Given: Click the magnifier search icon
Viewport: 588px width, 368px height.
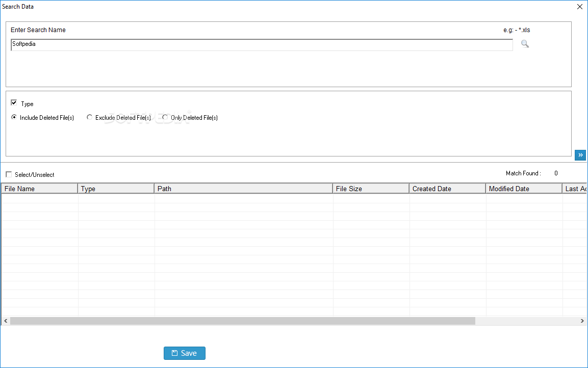Looking at the screenshot, I should tap(525, 44).
